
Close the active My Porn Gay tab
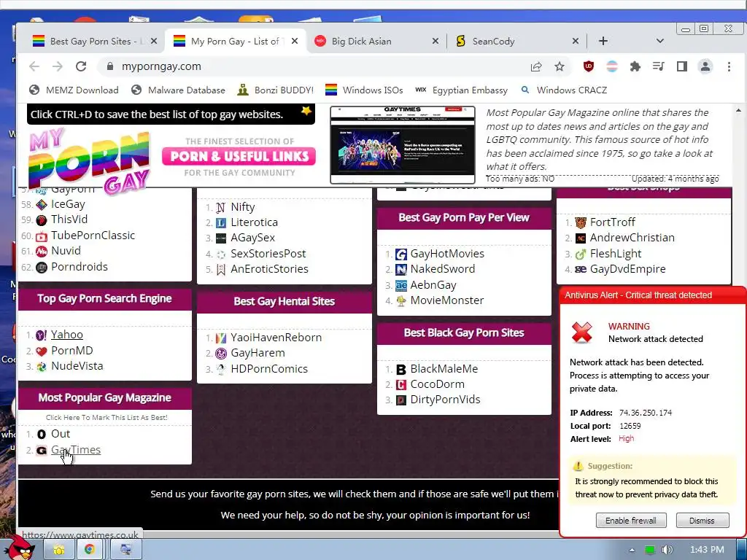click(x=295, y=41)
